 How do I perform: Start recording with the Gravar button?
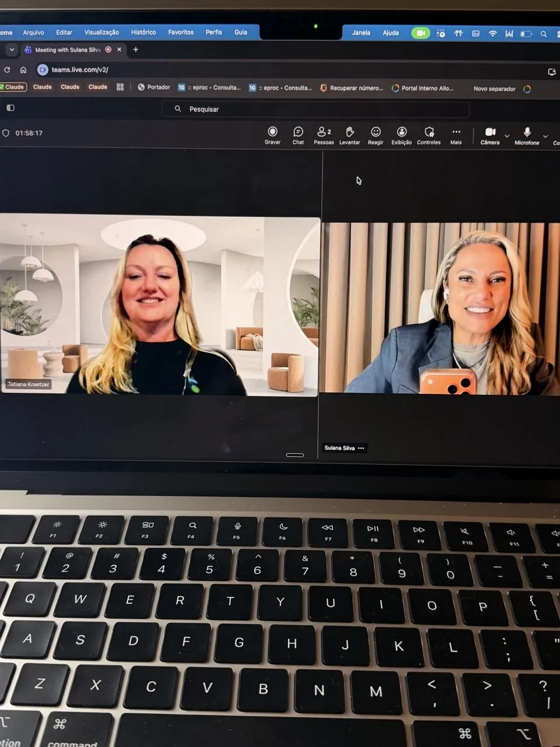coord(272,135)
